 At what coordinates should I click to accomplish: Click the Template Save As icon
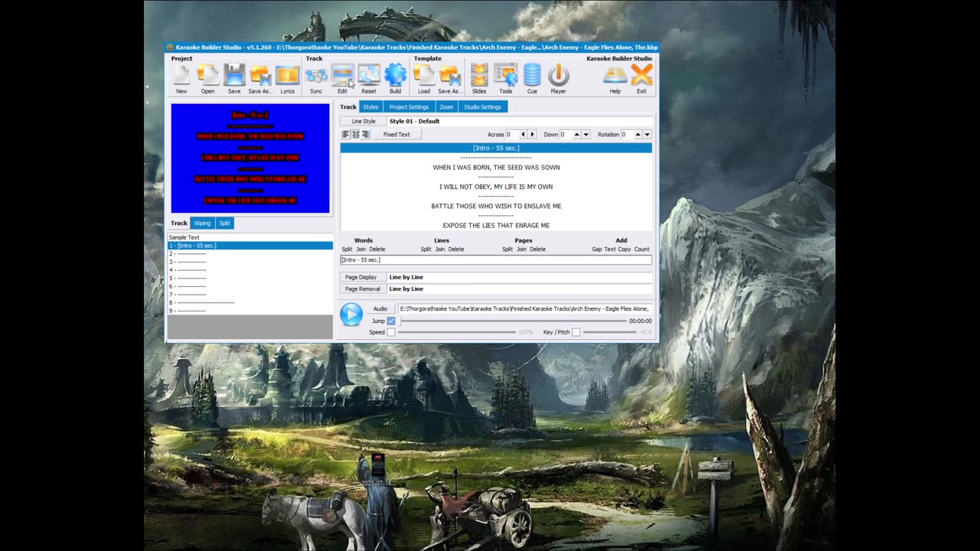tap(450, 75)
